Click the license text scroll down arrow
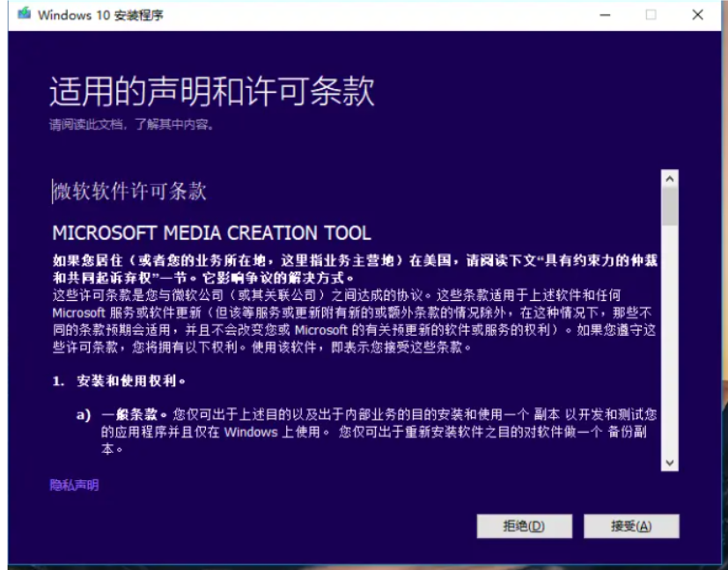The image size is (728, 570). click(670, 463)
